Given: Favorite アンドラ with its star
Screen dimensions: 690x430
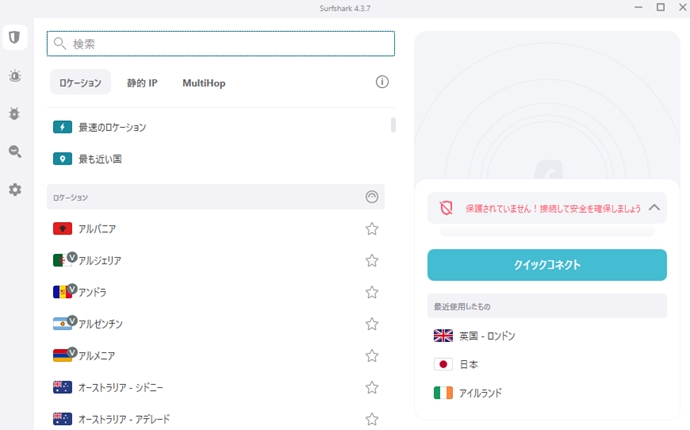Looking at the screenshot, I should coord(372,292).
